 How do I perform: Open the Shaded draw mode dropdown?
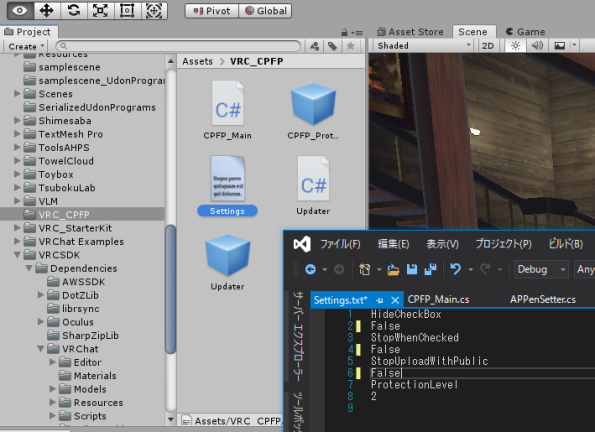(x=424, y=46)
